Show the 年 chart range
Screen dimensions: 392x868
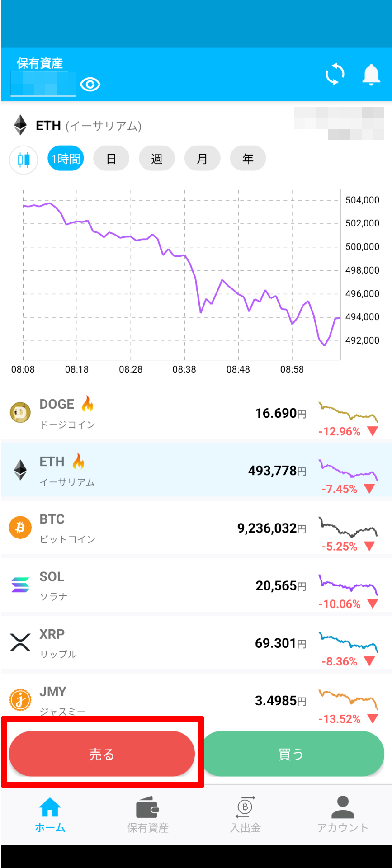coord(248,159)
